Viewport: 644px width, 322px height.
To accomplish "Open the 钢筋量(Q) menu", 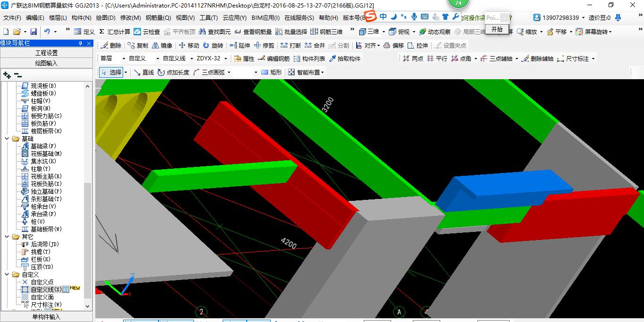I will pos(158,18).
